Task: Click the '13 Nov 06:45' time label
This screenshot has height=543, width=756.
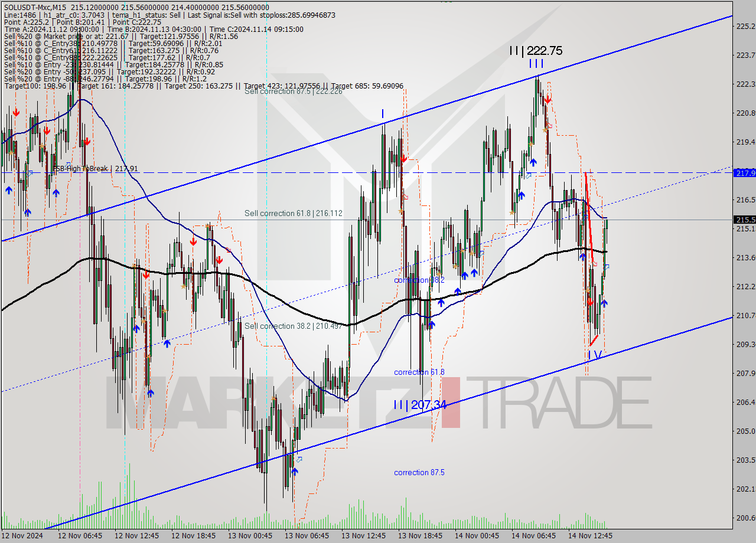Action: [308, 536]
